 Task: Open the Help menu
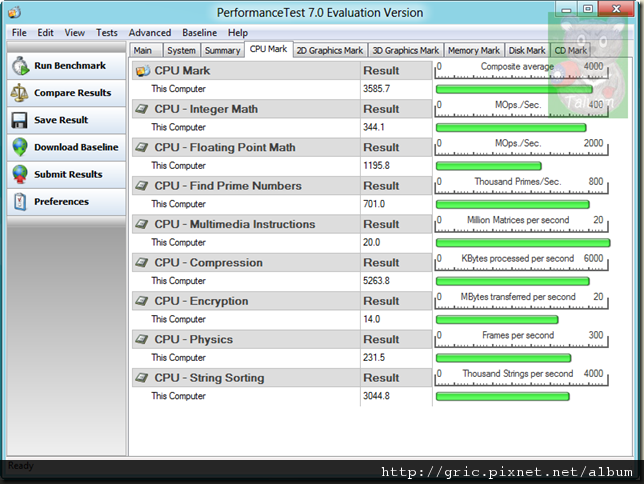point(237,33)
